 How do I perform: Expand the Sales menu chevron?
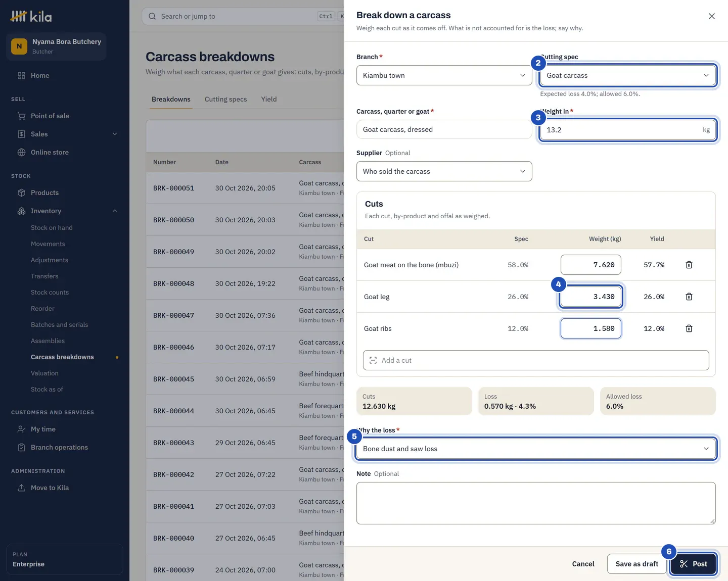point(115,134)
